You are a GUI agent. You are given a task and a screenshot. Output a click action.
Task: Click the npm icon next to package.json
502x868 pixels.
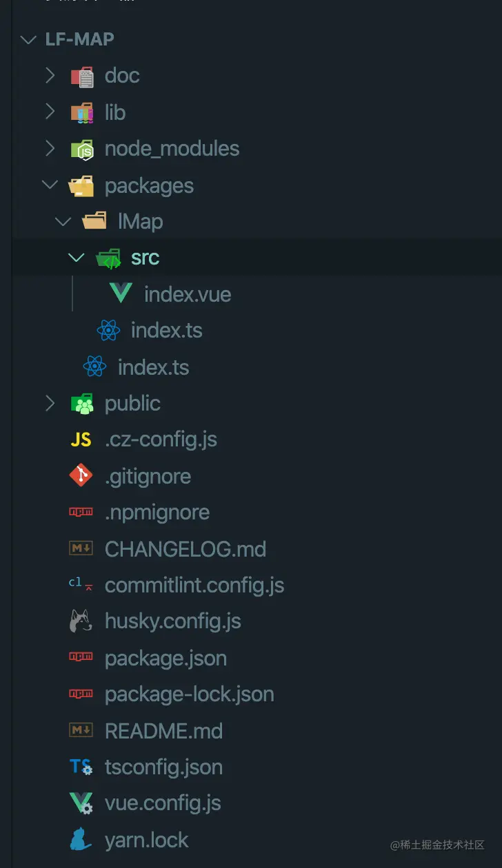[x=80, y=657]
